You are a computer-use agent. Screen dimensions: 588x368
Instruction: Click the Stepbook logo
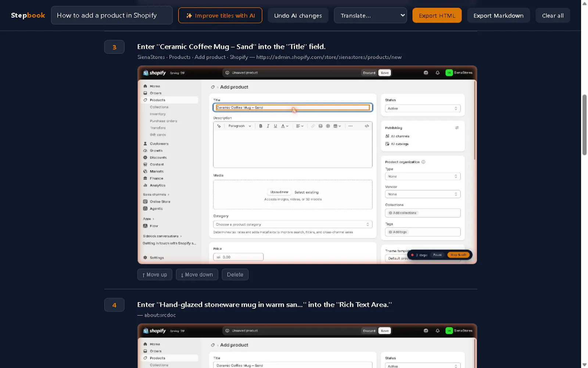click(x=28, y=15)
